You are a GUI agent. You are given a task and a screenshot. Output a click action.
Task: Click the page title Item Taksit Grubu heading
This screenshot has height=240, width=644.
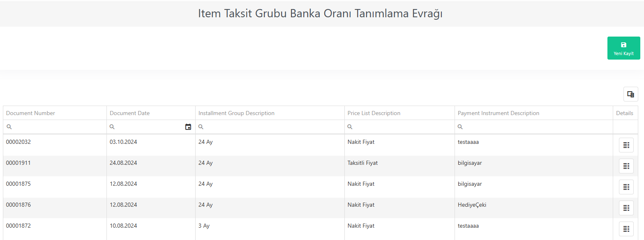[320, 14]
